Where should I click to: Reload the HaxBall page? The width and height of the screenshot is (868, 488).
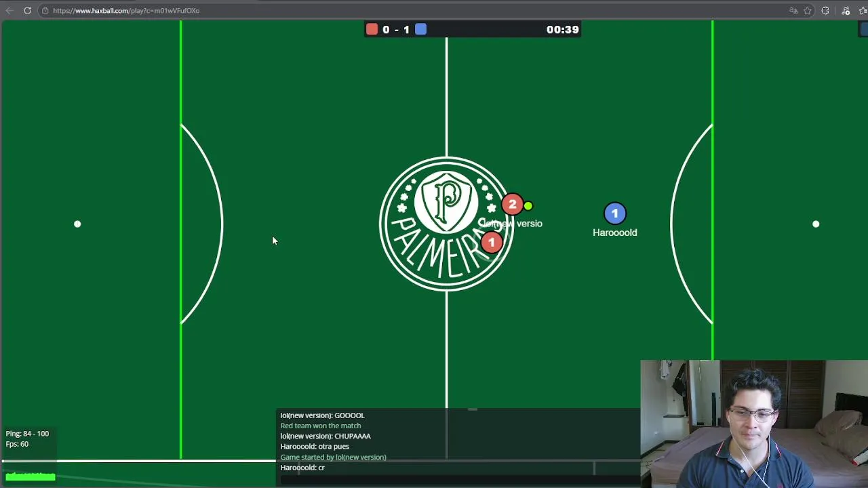27,11
